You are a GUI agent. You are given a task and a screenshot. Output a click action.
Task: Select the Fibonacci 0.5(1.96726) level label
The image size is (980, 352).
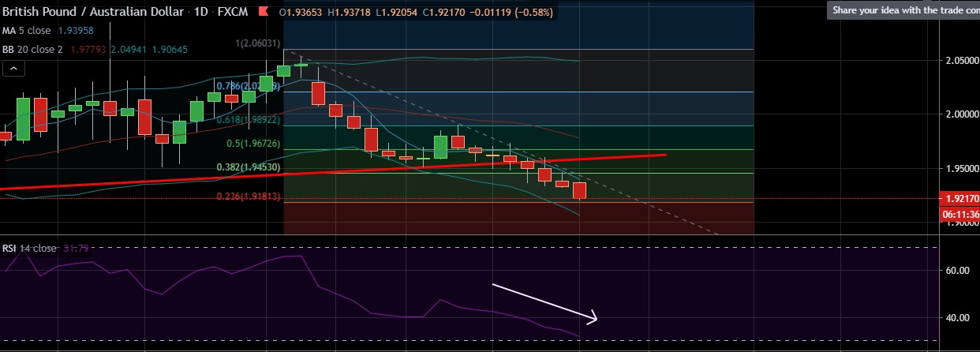[x=254, y=144]
